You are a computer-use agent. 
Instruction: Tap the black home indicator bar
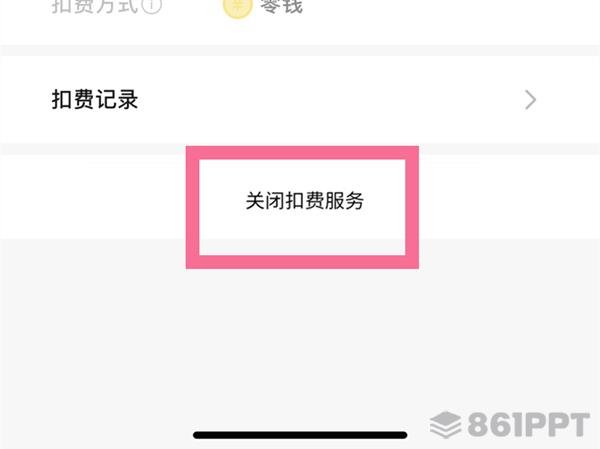(x=300, y=435)
